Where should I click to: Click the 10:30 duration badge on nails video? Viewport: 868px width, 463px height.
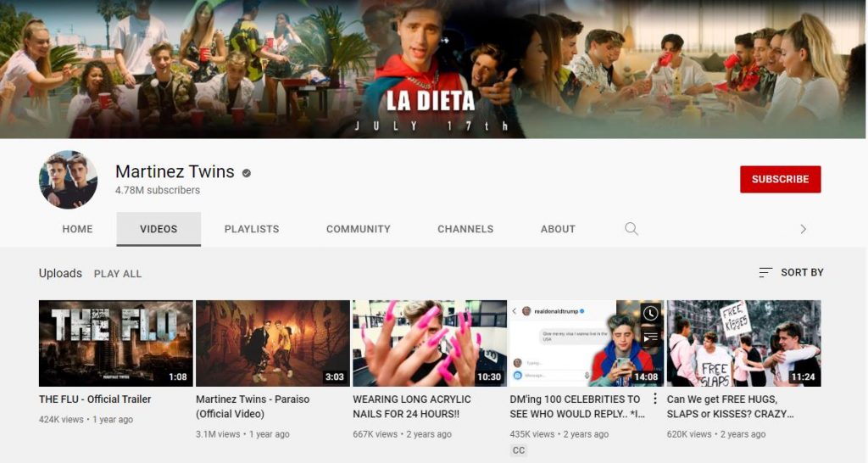[x=489, y=377]
